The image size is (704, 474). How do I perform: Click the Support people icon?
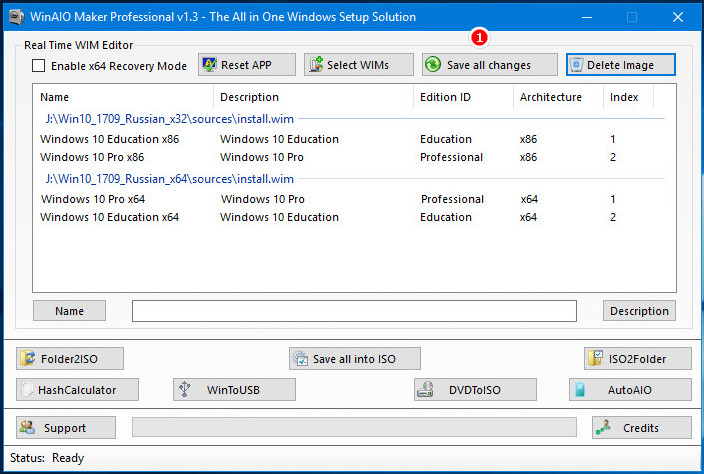point(27,427)
